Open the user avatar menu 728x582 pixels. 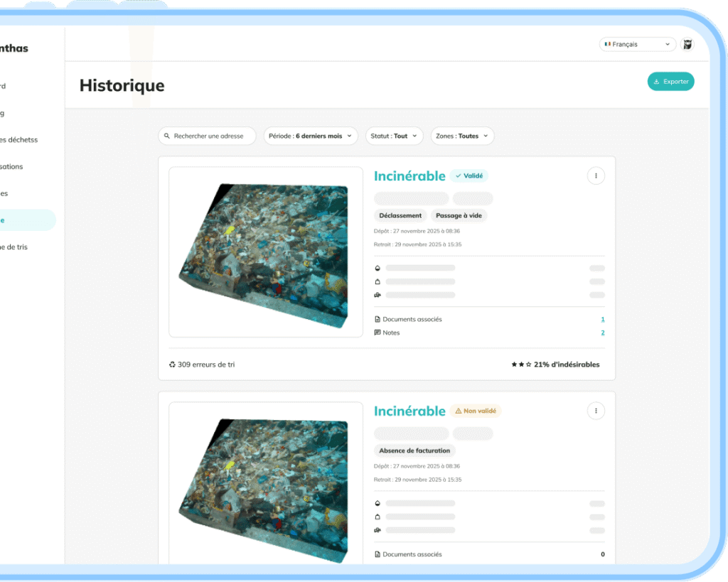coord(687,44)
